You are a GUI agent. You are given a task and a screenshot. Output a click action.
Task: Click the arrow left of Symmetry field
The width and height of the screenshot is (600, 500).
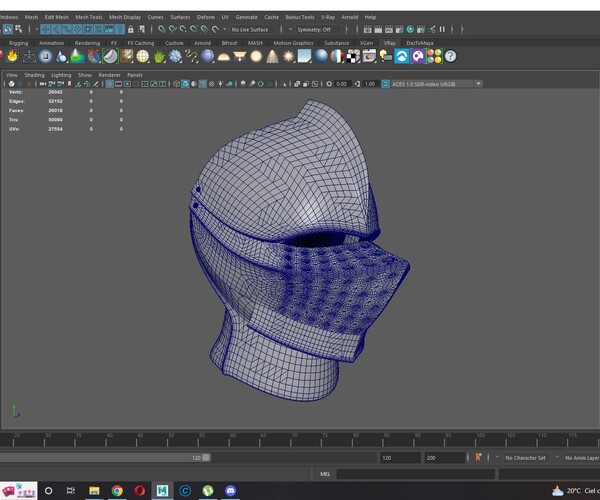290,29
